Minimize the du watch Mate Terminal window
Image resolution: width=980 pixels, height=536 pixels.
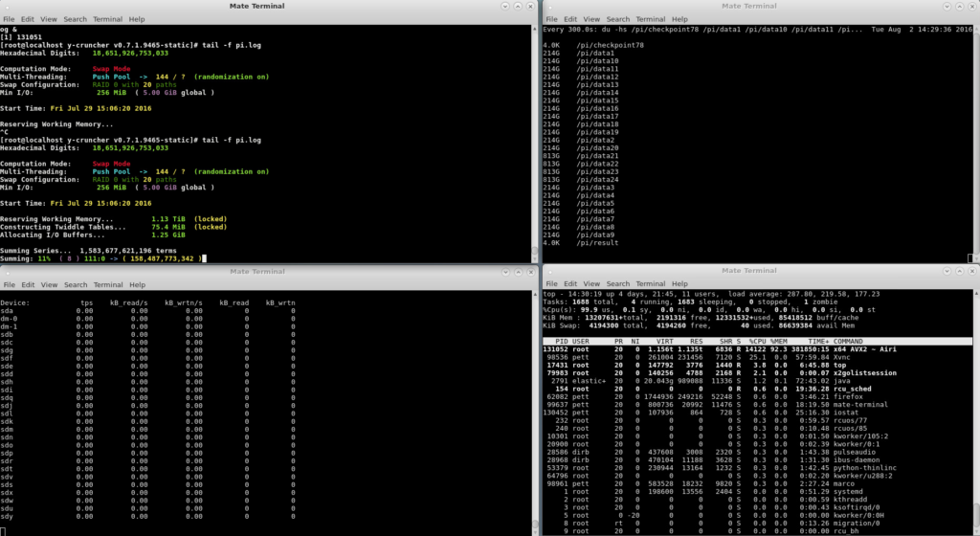point(947,7)
